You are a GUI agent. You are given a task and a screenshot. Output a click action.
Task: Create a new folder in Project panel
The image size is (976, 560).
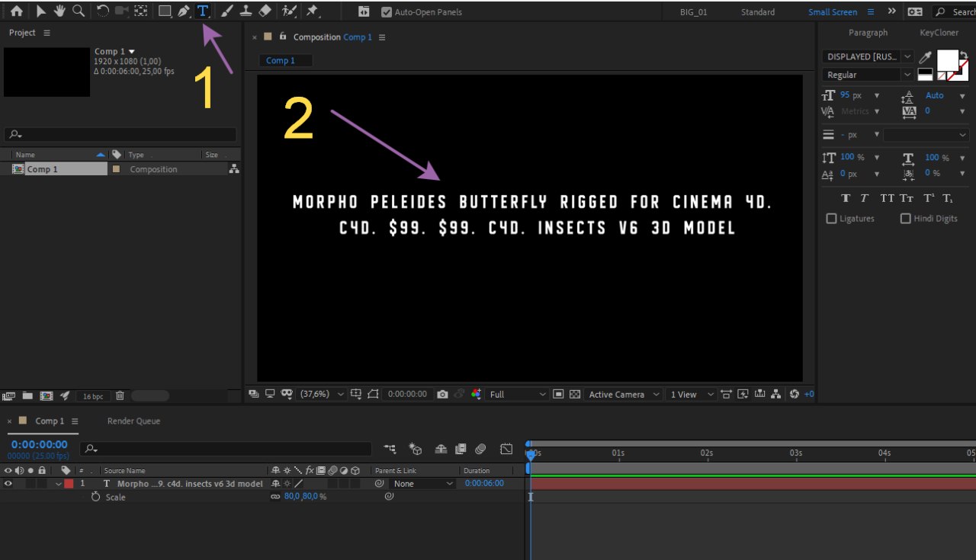coord(27,396)
